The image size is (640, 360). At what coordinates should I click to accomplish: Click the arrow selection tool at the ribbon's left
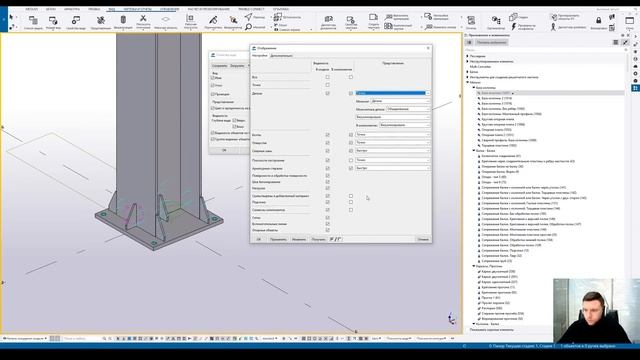point(11,17)
